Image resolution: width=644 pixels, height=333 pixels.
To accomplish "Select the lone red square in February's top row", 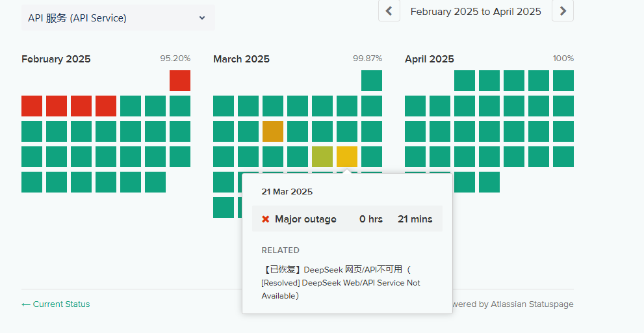I will click(x=180, y=81).
